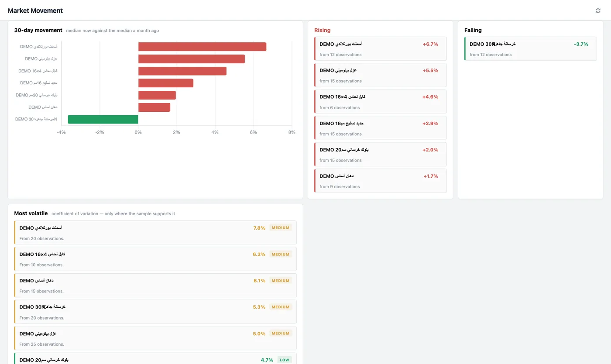Click the +2.9% value in Rising
Screen dimensions: 611x364
(x=430, y=124)
